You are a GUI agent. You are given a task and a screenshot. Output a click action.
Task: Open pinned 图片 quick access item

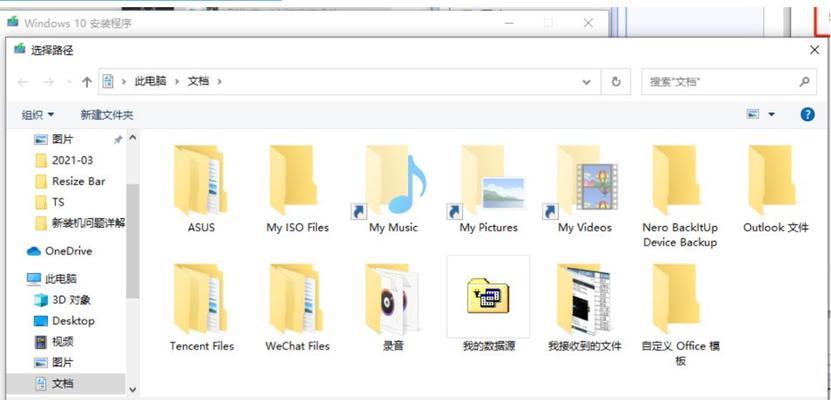(x=54, y=139)
